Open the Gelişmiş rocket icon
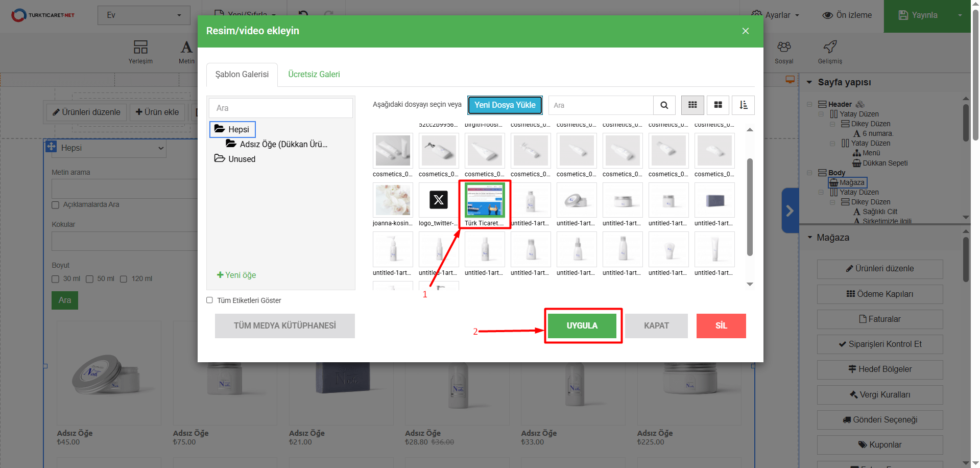The width and height of the screenshot is (980, 468). pyautogui.click(x=830, y=52)
